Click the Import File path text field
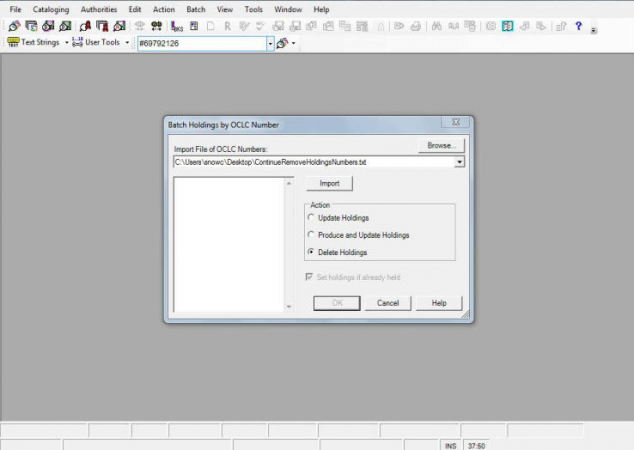Viewport: 634px width, 450px height. pos(314,162)
